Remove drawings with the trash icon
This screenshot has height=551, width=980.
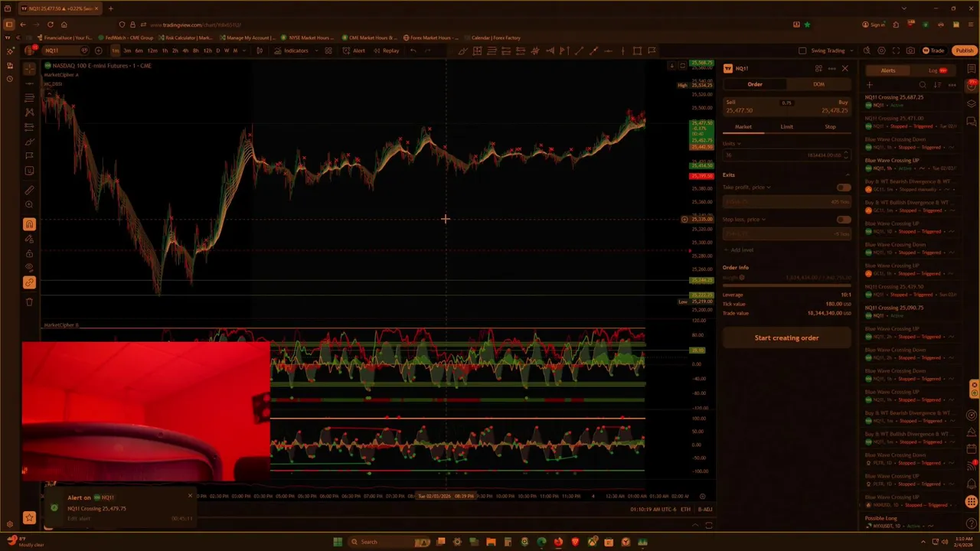[29, 302]
